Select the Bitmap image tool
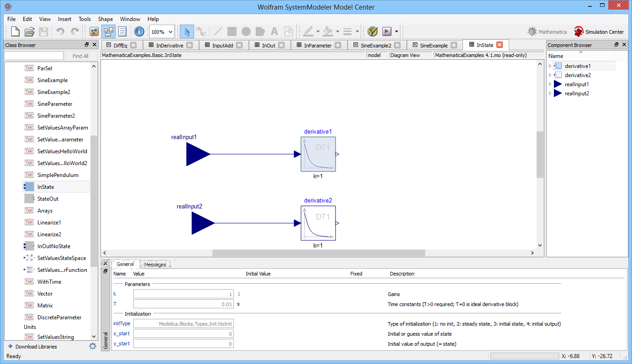This screenshot has height=364, width=632. pyautogui.click(x=289, y=31)
